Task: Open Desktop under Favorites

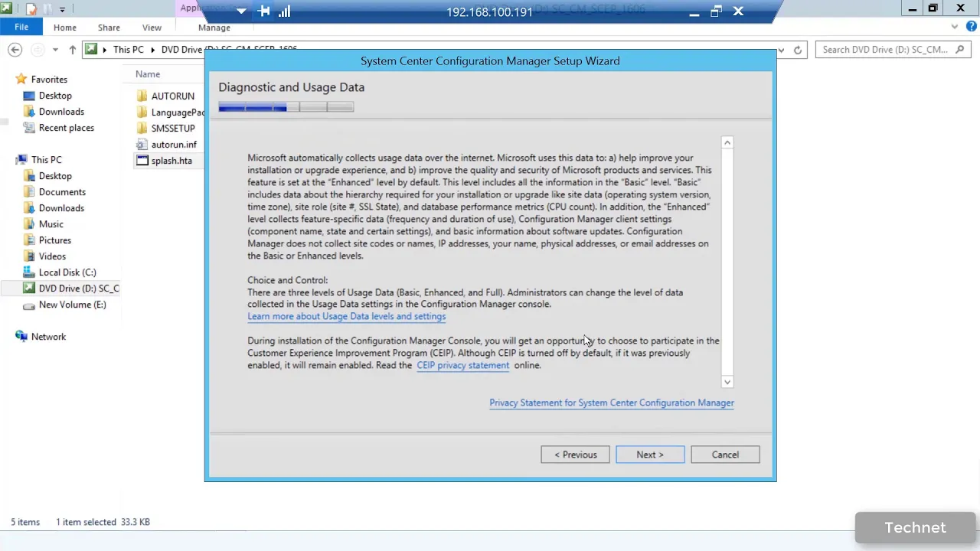Action: point(55,96)
